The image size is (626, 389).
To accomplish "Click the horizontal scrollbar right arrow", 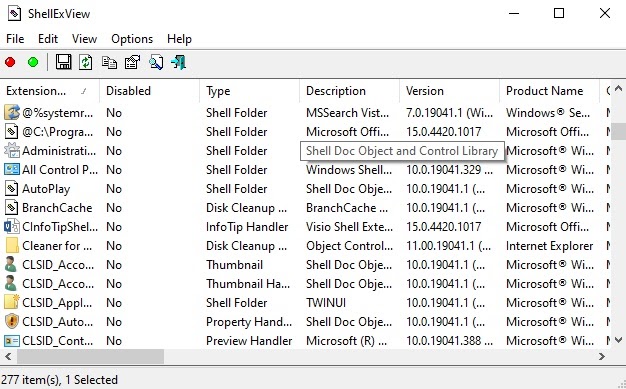I will 602,356.
